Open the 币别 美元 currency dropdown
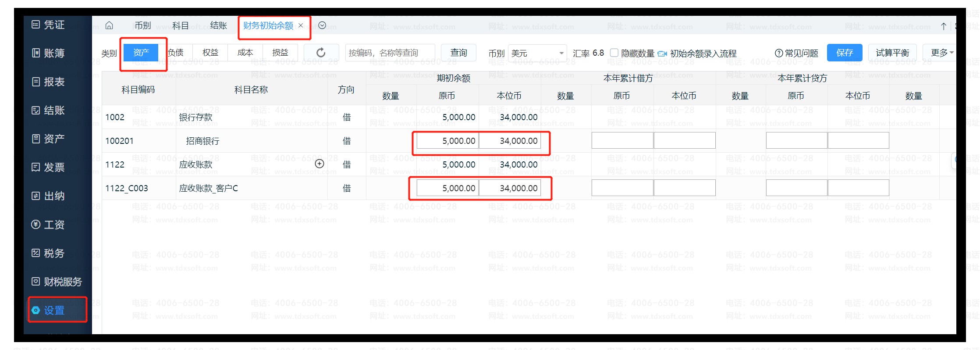 537,53
